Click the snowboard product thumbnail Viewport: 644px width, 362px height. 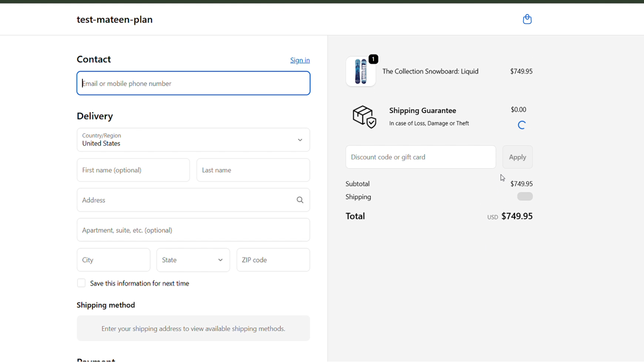coord(361,72)
